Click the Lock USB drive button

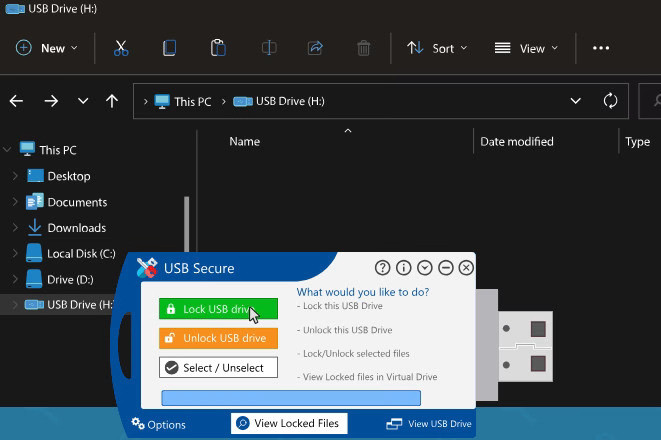218,309
